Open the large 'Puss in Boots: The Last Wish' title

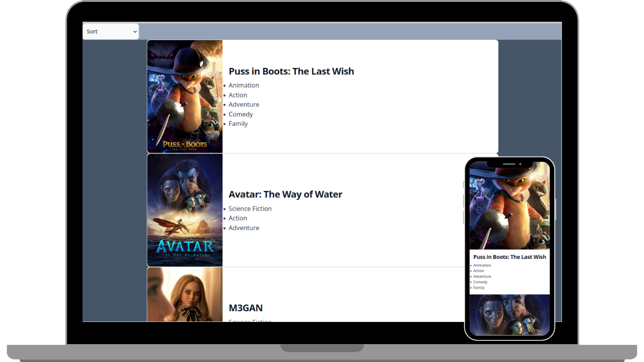[x=291, y=71]
